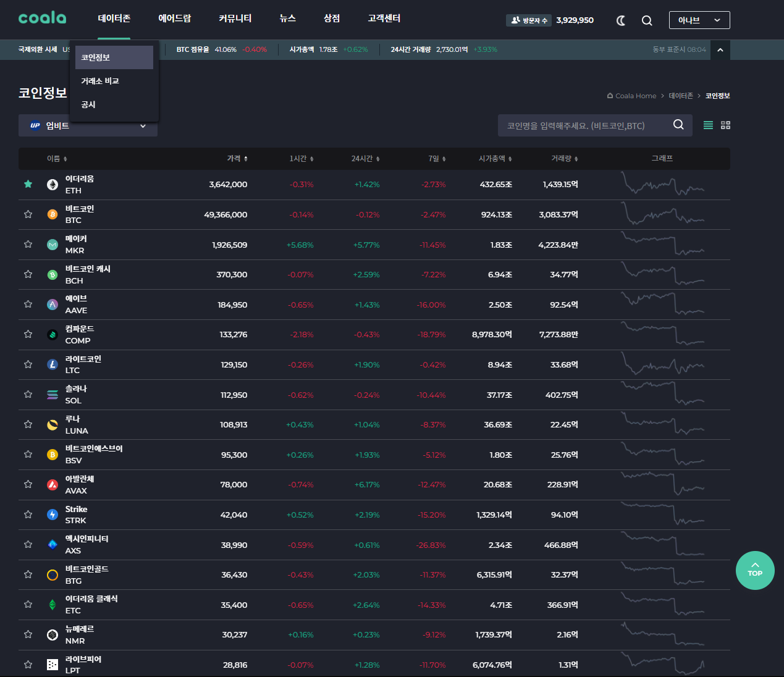Click the Livepeer LPT coin icon
This screenshot has height=677, width=784.
pos(53,665)
